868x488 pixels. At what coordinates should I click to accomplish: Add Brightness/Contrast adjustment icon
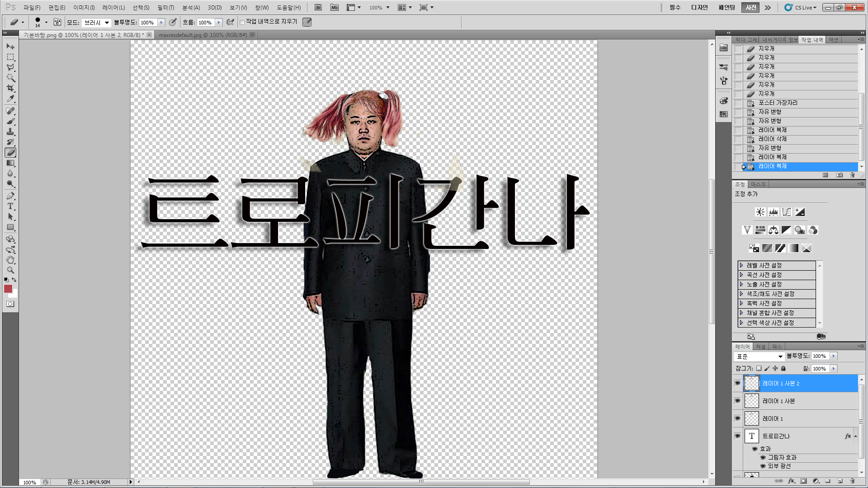click(x=760, y=212)
